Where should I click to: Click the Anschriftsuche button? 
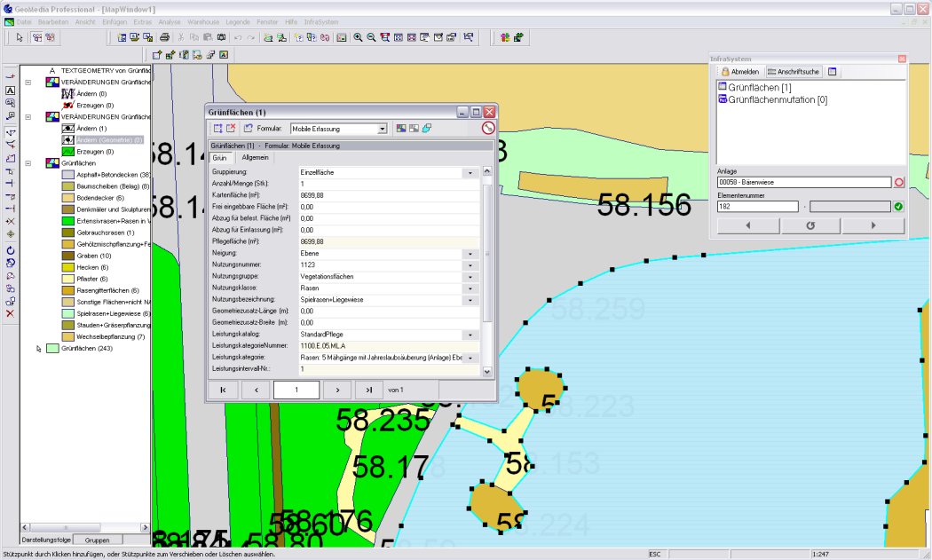(794, 71)
